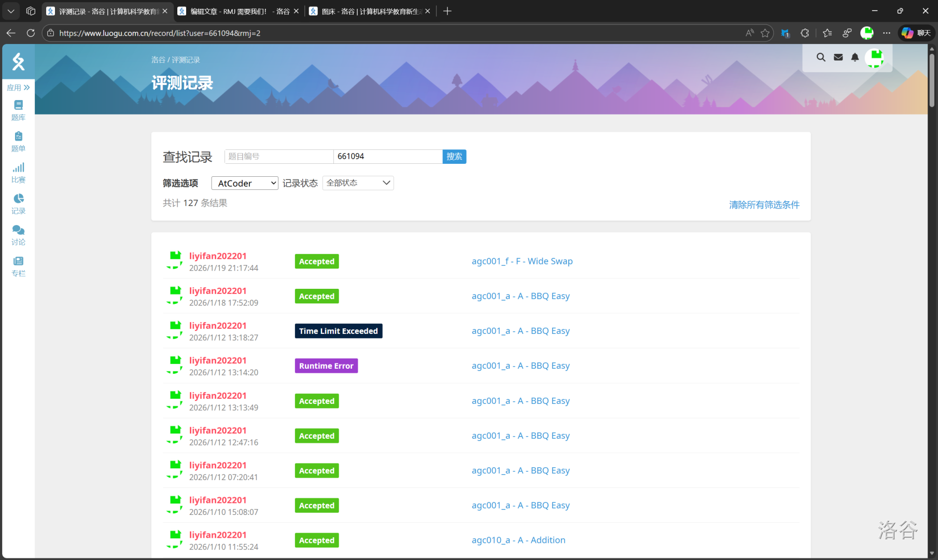Open 专栏 column sidebar icon
This screenshot has width=938, height=560.
18,266
